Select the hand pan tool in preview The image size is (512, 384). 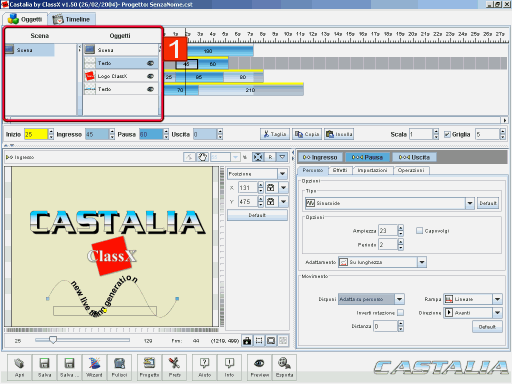coord(203,157)
